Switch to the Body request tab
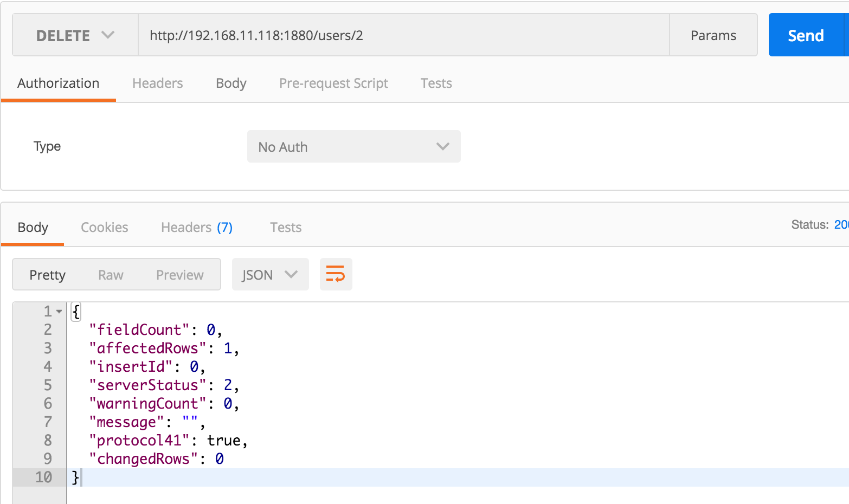The width and height of the screenshot is (849, 504). [x=231, y=83]
